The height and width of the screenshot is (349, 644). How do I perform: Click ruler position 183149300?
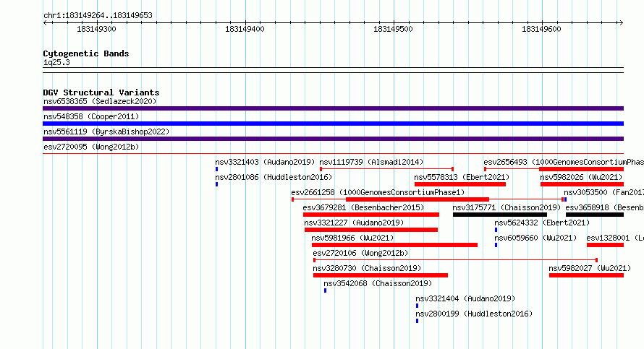tap(96, 29)
